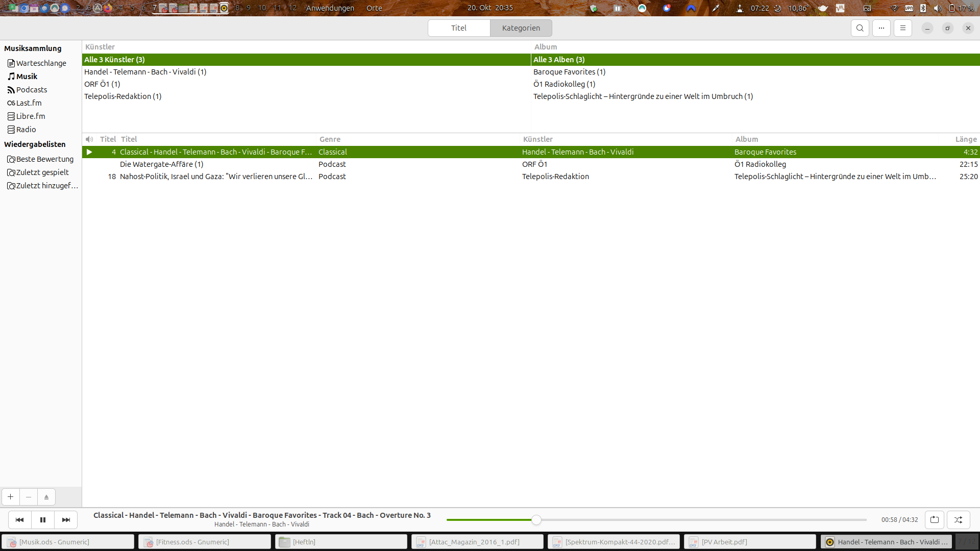
Task: Open Last.fm source in sidebar
Action: pos(29,103)
